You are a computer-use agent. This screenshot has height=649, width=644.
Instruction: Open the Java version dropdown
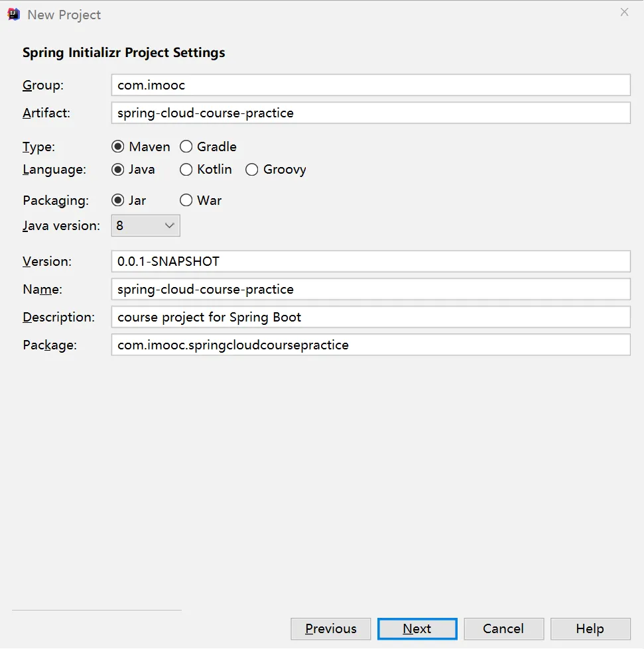tap(146, 225)
